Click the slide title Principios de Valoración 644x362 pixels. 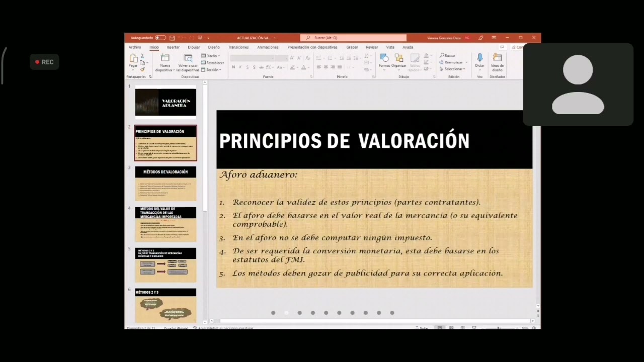pyautogui.click(x=344, y=141)
